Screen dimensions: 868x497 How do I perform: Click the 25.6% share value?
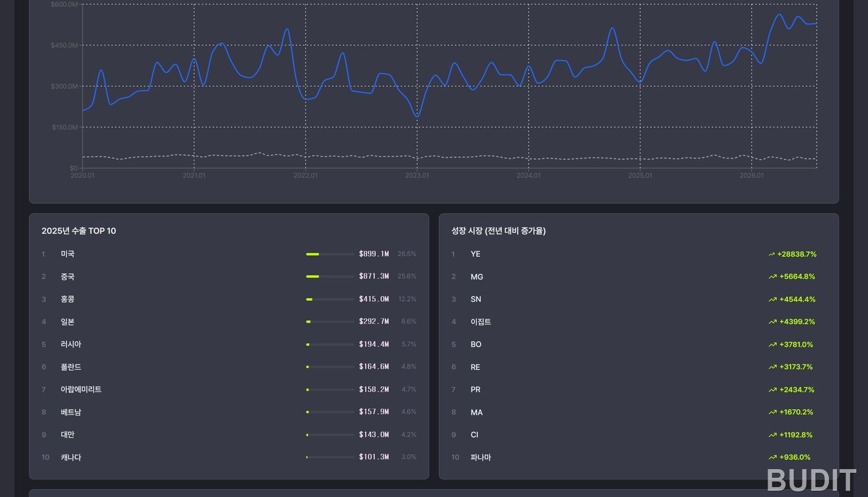coord(407,277)
